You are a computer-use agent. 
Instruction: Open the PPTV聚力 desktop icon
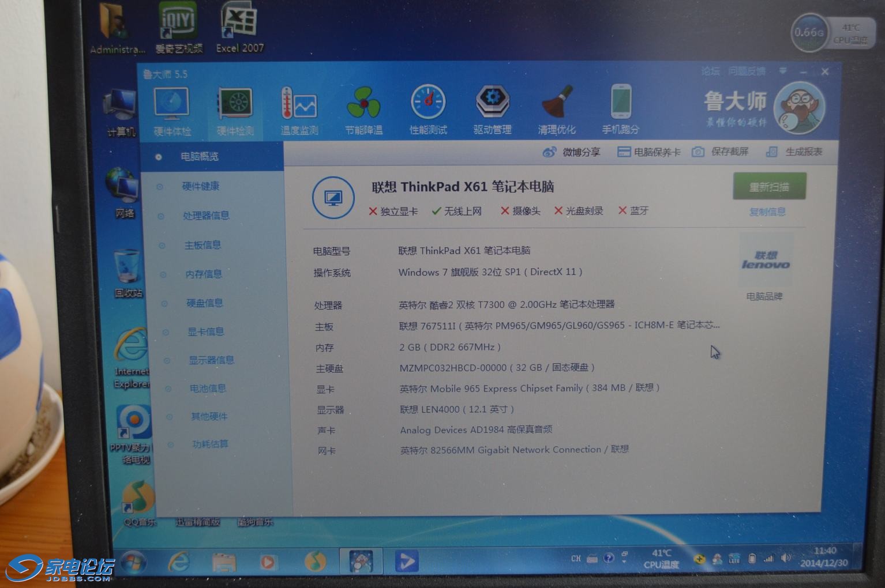click(x=131, y=435)
